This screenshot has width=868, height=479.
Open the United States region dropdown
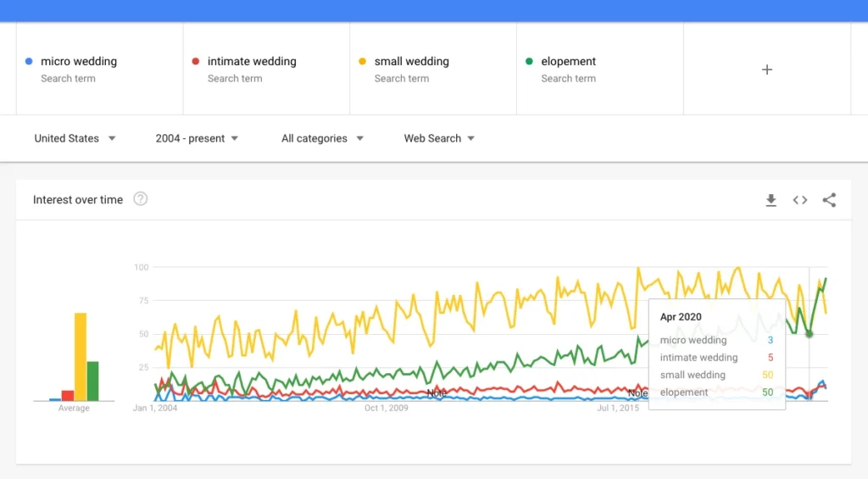75,138
